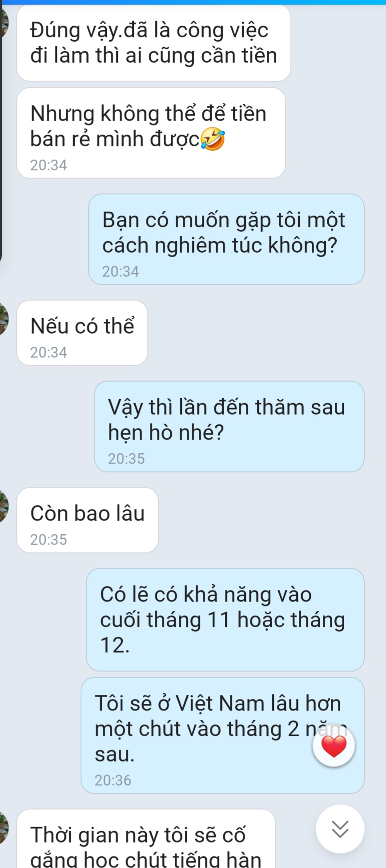
Task: Tap the 'Tôi sẽ ở Việt Nam lâu hơn' bubble
Action: [223, 735]
